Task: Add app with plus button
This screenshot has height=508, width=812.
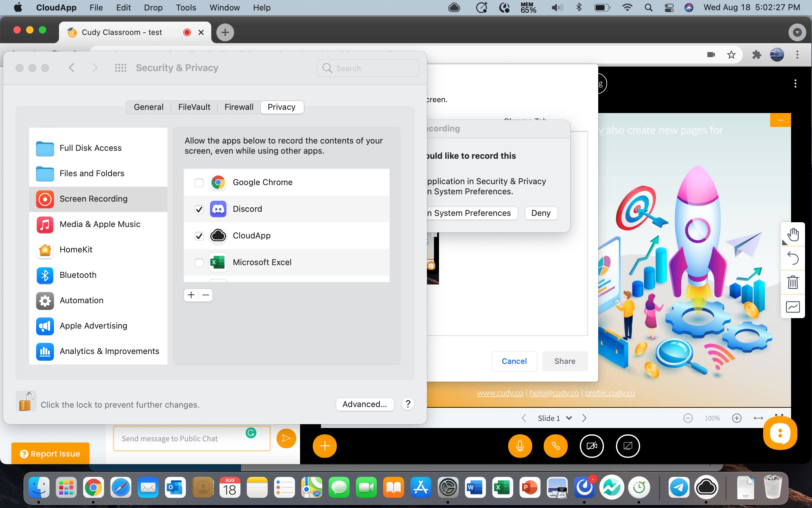Action: pos(191,295)
